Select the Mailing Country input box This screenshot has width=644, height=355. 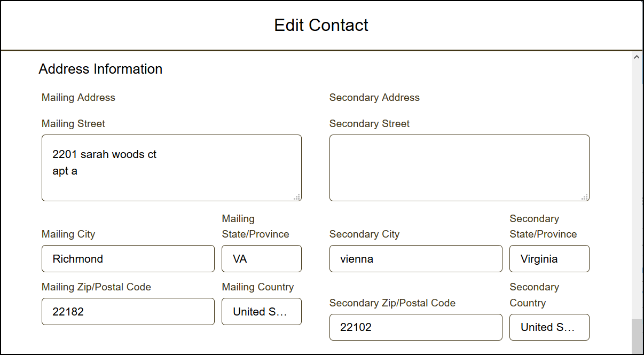[262, 312]
